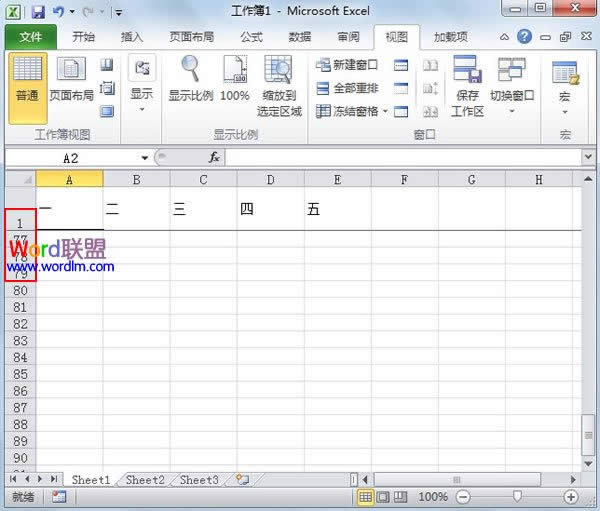Click the Undo arrow icon
The image size is (600, 511).
59,12
